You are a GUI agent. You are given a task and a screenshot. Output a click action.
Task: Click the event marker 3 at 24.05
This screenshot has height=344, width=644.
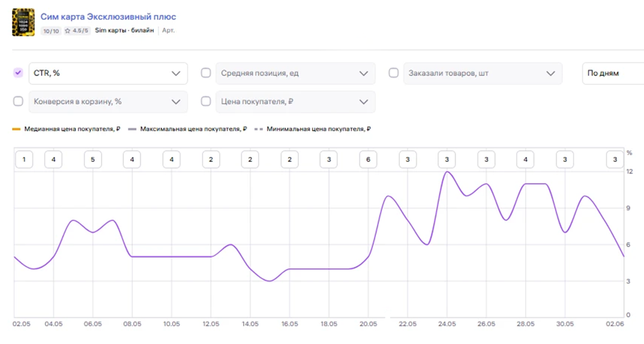click(x=447, y=159)
